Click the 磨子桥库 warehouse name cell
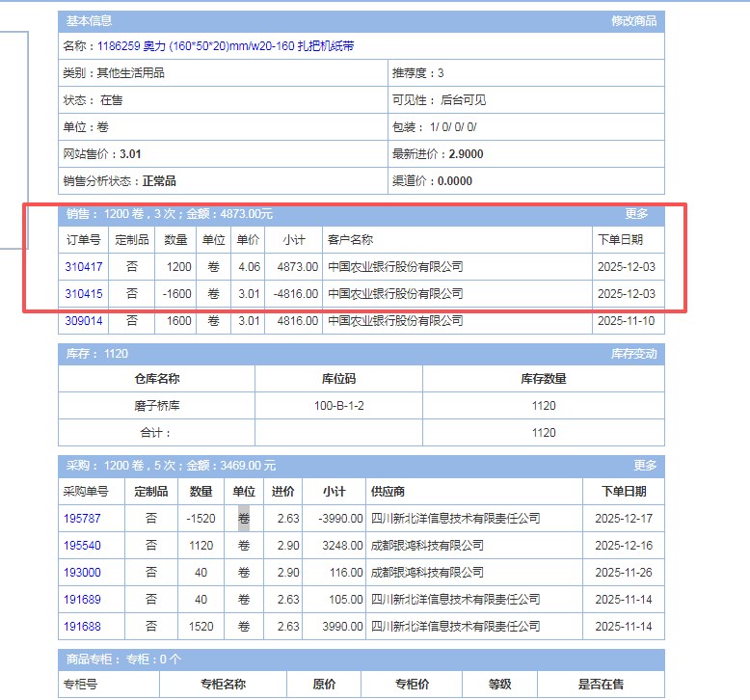Viewport: 750px width, 700px height. (156, 406)
